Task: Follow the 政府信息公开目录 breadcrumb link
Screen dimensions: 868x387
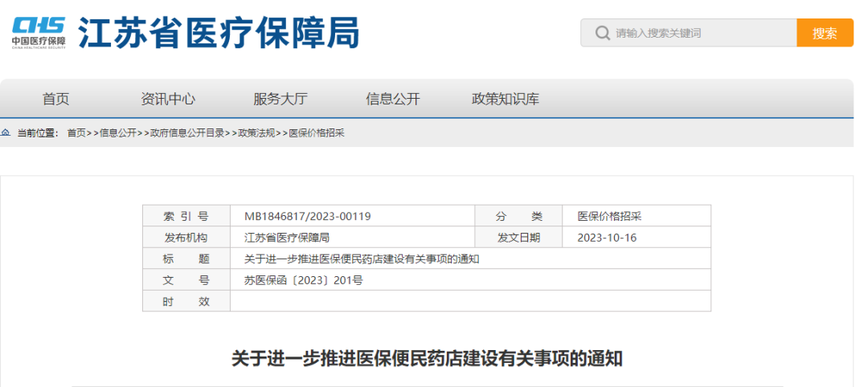Action: pyautogui.click(x=187, y=132)
